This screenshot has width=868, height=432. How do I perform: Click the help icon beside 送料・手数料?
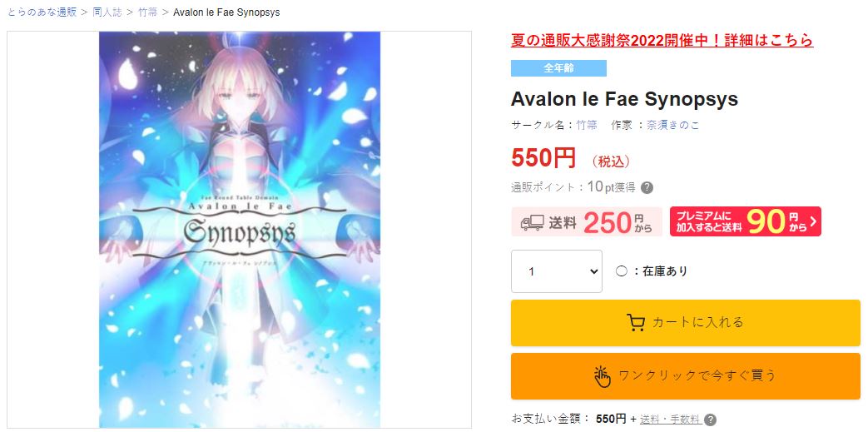click(x=710, y=420)
